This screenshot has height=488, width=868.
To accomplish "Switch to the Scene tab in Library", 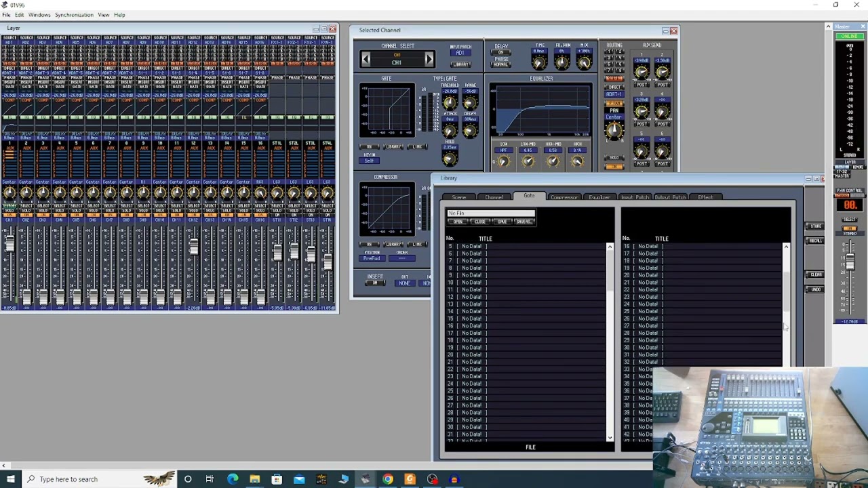I will [459, 197].
